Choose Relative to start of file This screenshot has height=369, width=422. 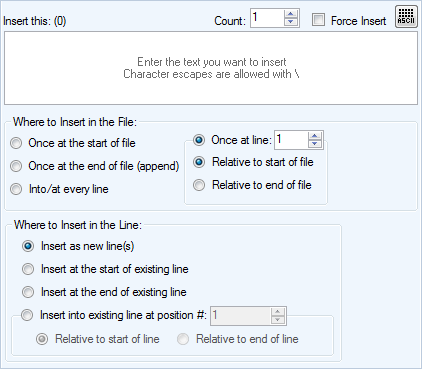(x=253, y=162)
